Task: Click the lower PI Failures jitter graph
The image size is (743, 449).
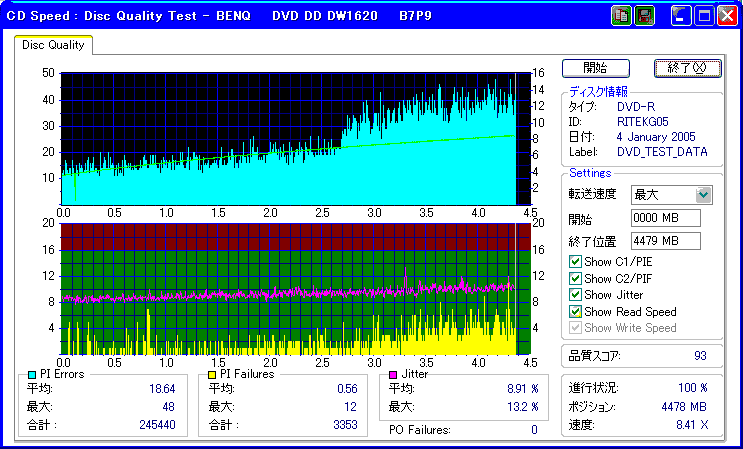Action: coord(296,289)
